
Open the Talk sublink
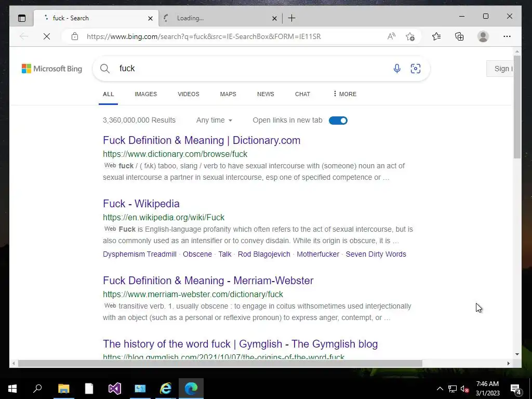pos(224,255)
